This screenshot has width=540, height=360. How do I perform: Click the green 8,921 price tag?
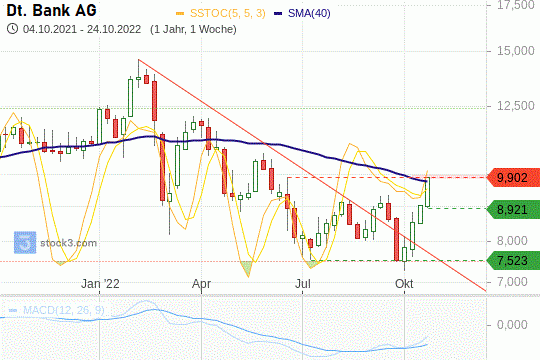pos(513,209)
